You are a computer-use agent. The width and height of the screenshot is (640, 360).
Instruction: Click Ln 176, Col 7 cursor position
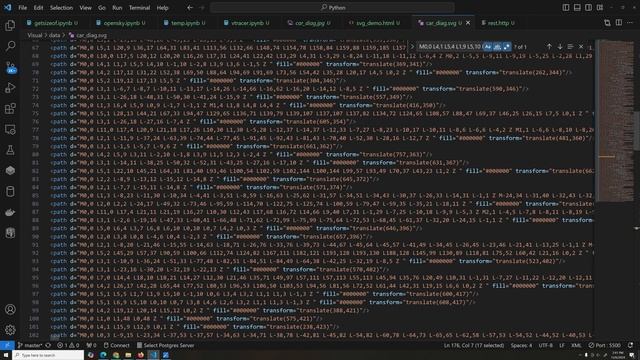pyautogui.click(x=474, y=345)
